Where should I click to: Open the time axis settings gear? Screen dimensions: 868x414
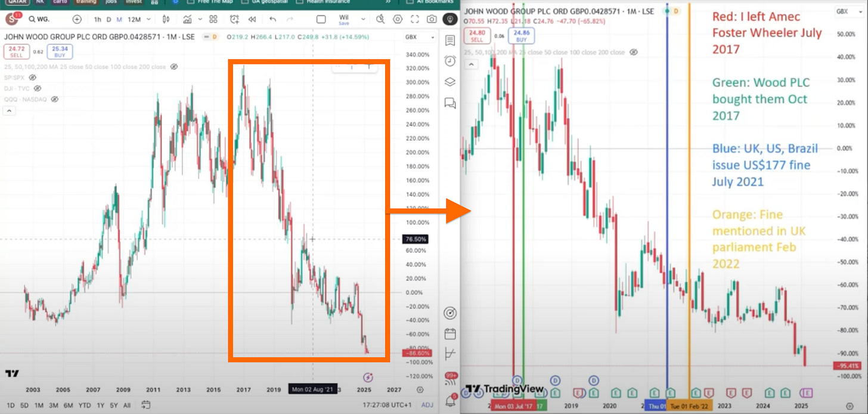420,390
